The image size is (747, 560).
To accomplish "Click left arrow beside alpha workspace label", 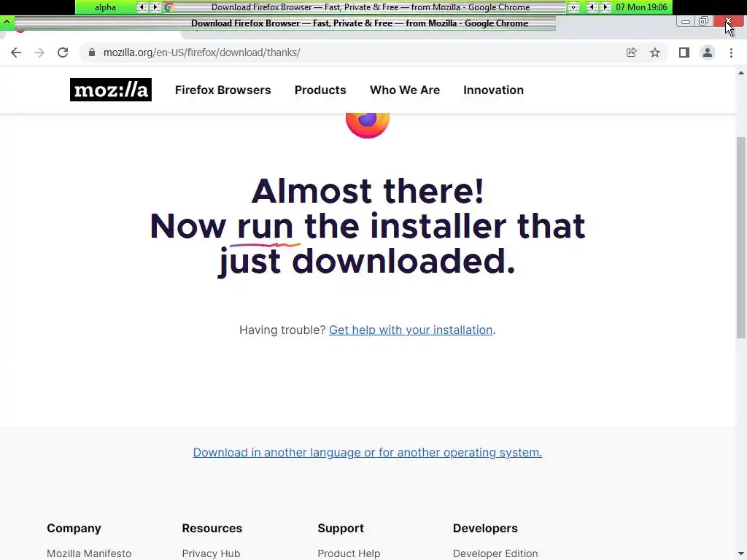I will [x=142, y=7].
